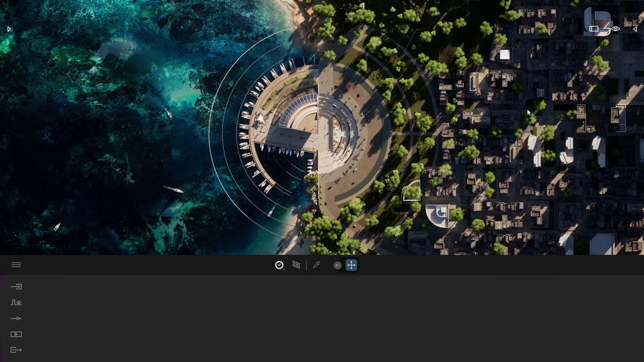Toggle the dotted grid tool
Viewport: 644px width, 362px height.
(x=296, y=265)
